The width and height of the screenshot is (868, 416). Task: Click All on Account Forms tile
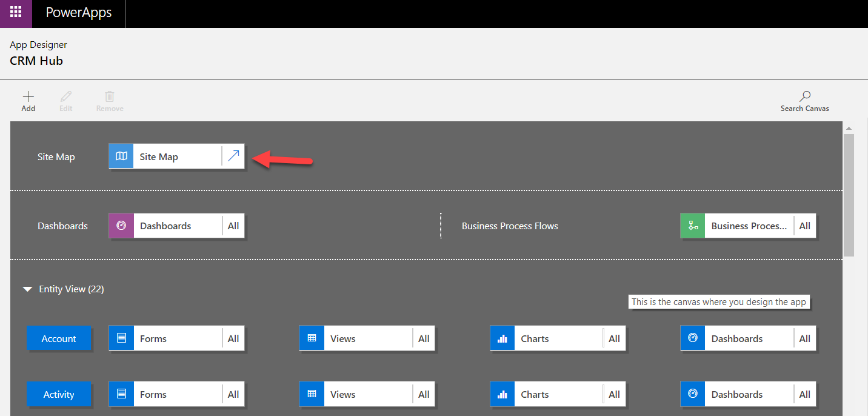(x=233, y=338)
